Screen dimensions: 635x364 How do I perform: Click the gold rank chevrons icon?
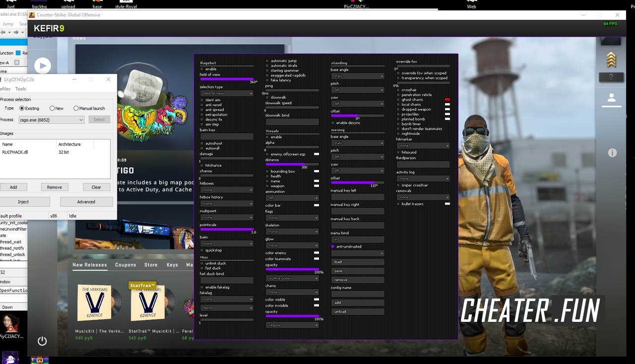[611, 60]
